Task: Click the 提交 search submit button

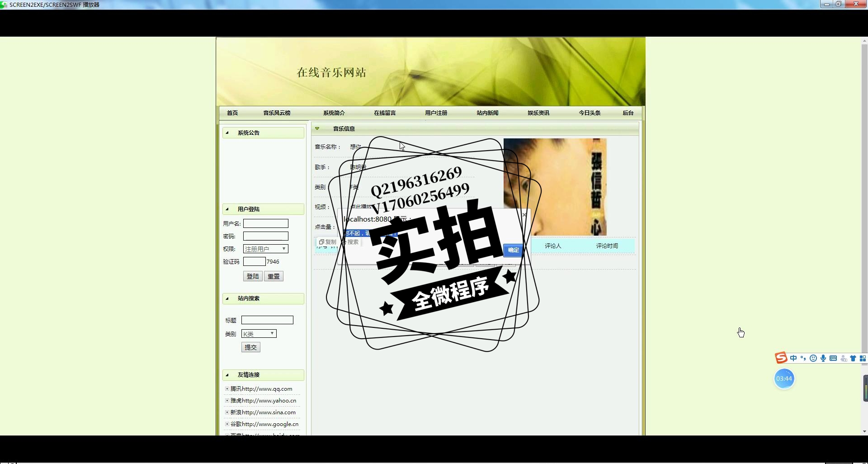Action: 251,347
